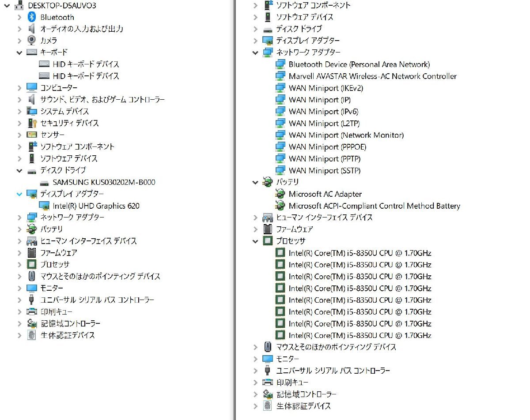This screenshot has width=530, height=420.
Task: Expand the システム デバイス category
Action: coord(19,111)
